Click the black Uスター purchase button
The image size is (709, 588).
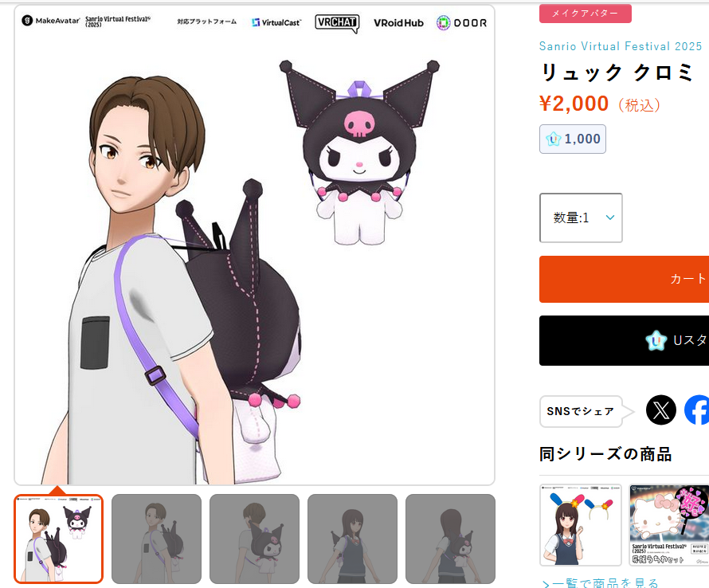624,340
